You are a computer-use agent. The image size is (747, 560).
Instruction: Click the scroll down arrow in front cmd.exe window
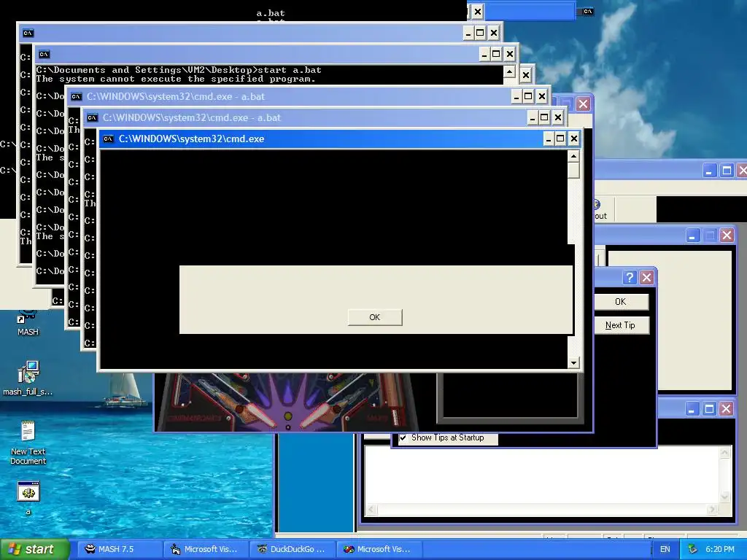pyautogui.click(x=573, y=363)
